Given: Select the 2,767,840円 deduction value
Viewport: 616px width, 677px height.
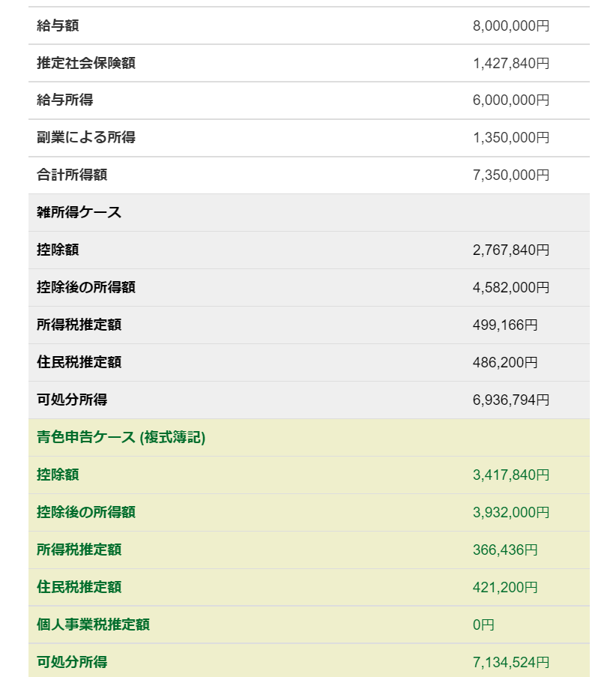Looking at the screenshot, I should pos(510,250).
